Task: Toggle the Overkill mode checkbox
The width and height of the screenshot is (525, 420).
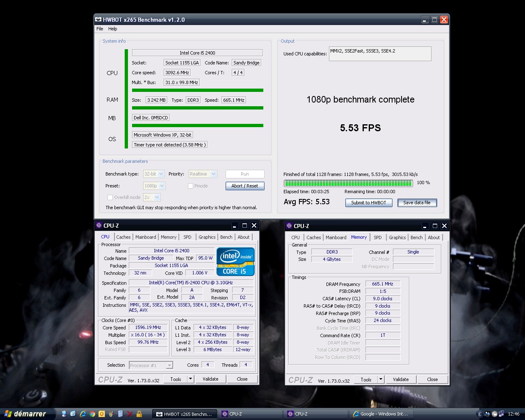Action: click(x=110, y=197)
